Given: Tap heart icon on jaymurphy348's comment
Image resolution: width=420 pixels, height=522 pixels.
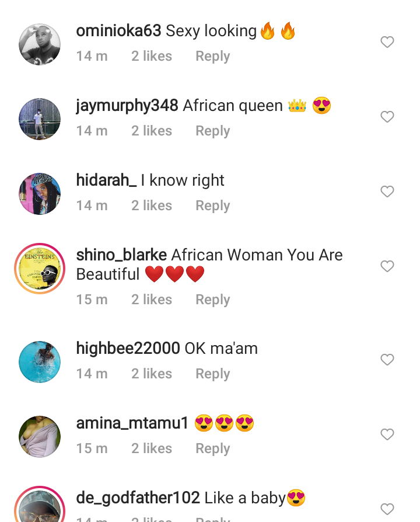Looking at the screenshot, I should pyautogui.click(x=387, y=117).
